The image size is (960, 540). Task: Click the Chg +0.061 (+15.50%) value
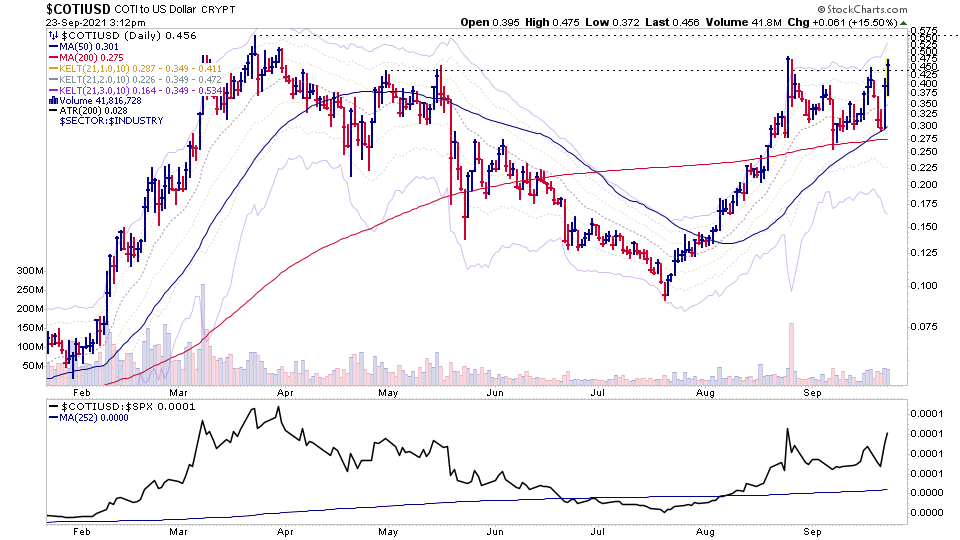(842, 23)
